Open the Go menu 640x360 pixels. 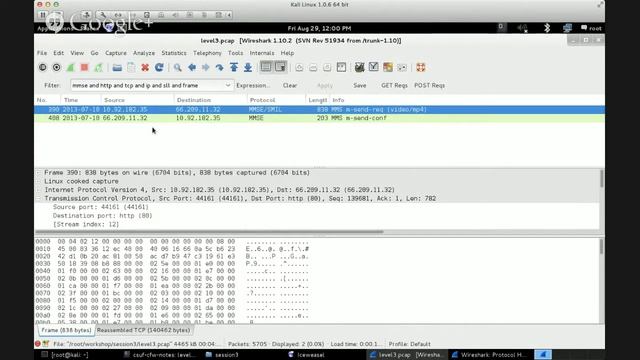pos(94,53)
